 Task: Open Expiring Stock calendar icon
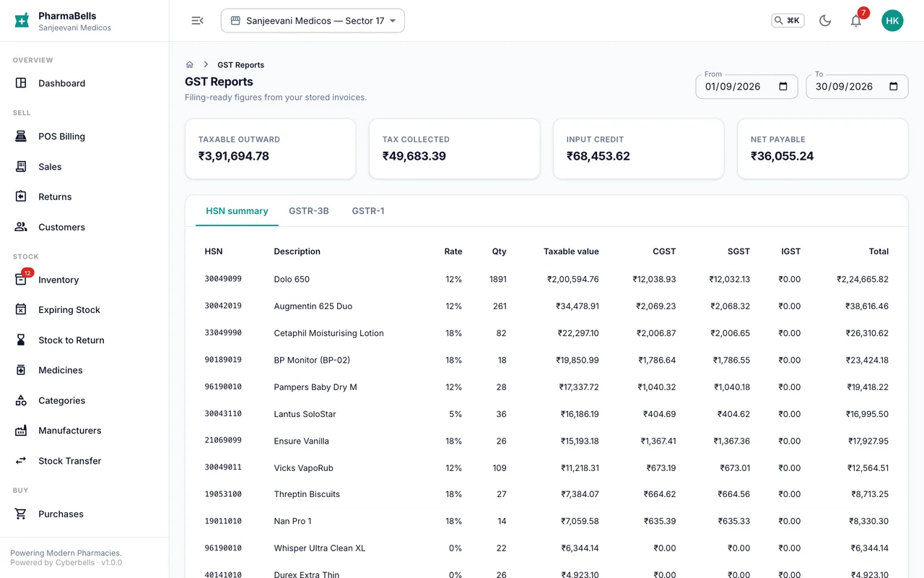pos(21,310)
